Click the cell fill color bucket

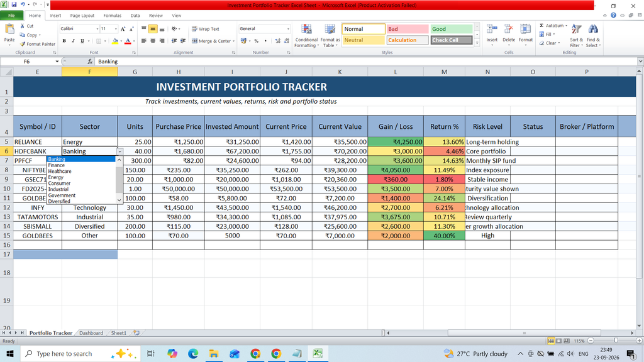click(115, 41)
